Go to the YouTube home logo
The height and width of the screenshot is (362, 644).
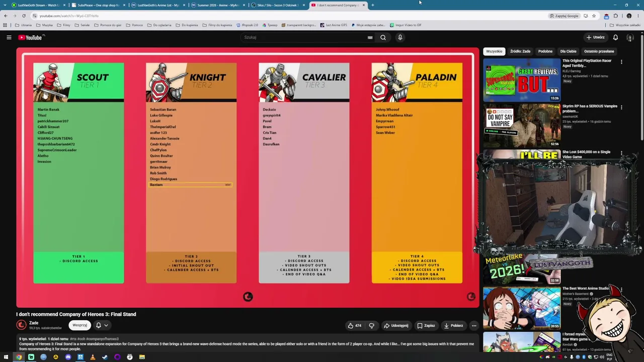click(x=31, y=37)
